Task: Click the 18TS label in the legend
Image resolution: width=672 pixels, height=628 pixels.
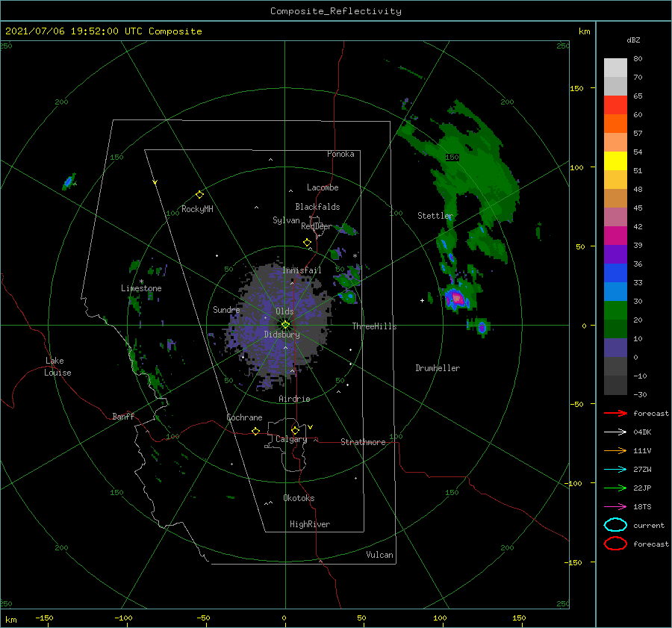Action: [642, 507]
